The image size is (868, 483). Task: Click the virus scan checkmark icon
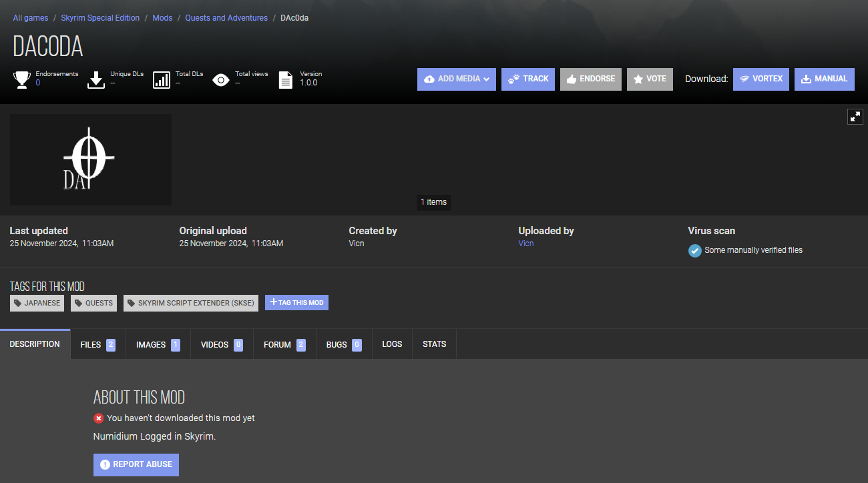coord(695,251)
